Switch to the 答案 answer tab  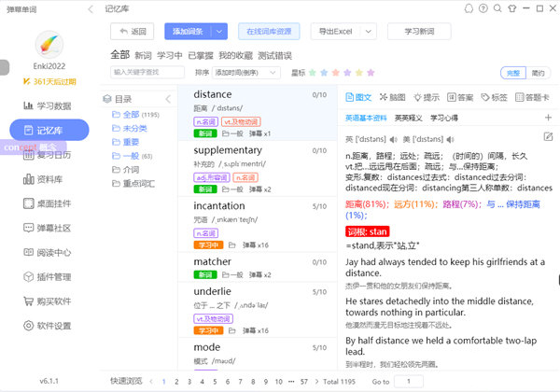click(x=460, y=97)
